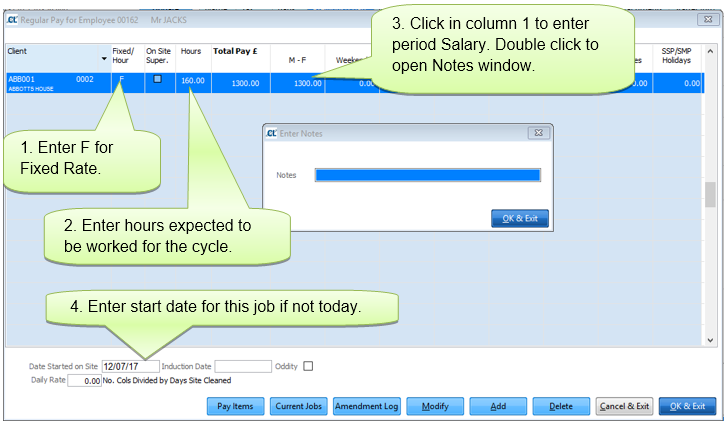The image size is (728, 424).
Task: Click the Current Jobs button
Action: [299, 406]
